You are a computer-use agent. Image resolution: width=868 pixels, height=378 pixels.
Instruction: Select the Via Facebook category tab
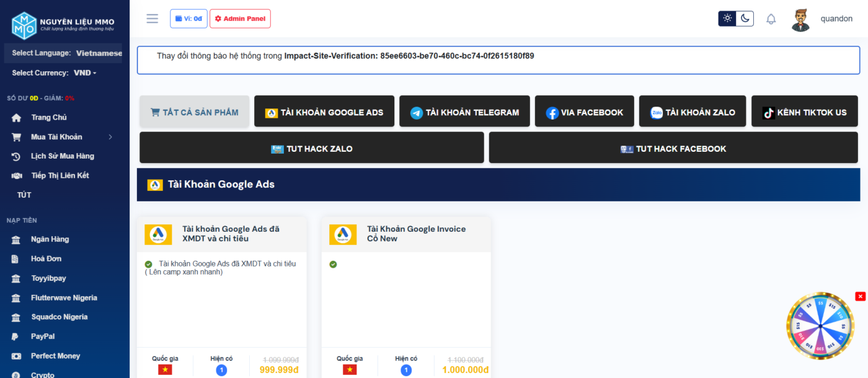tap(584, 112)
